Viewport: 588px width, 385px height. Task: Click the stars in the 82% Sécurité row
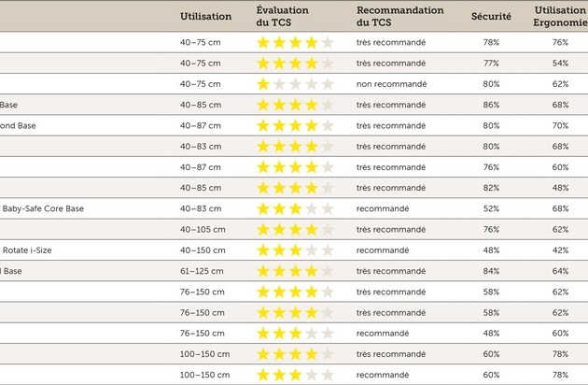click(294, 188)
